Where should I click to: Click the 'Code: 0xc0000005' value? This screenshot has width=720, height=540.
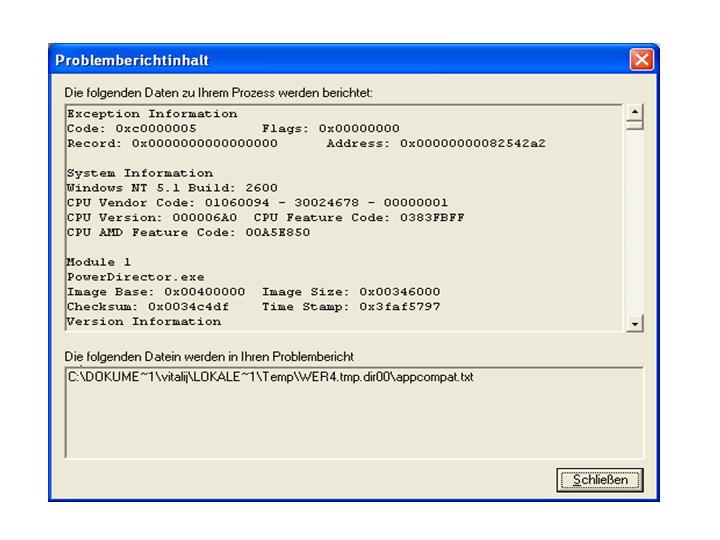[x=132, y=129]
